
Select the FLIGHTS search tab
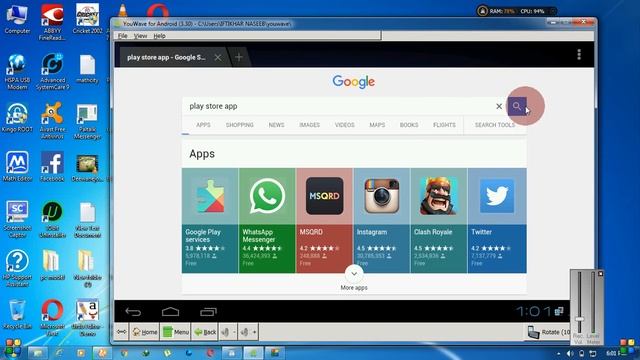tap(444, 125)
